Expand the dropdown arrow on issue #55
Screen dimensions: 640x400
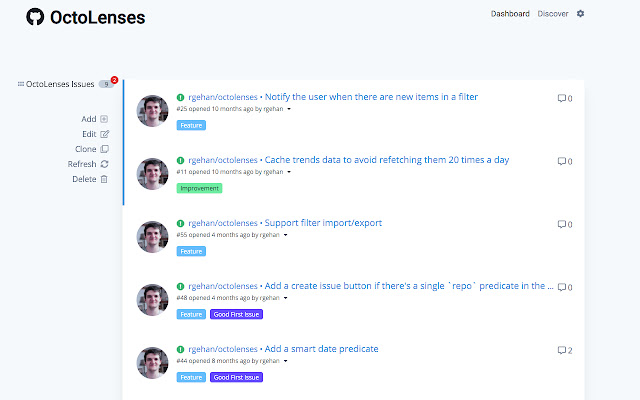[x=286, y=235]
